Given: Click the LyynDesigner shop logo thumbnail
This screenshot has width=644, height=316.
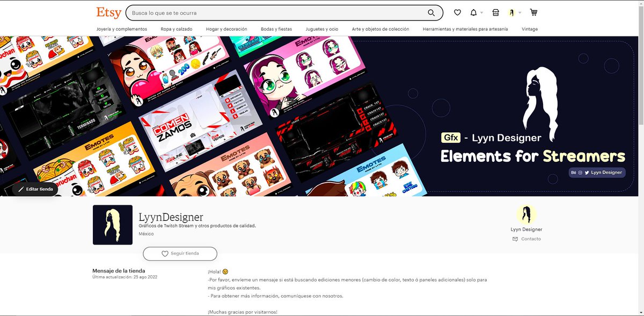Looking at the screenshot, I should pos(113,225).
